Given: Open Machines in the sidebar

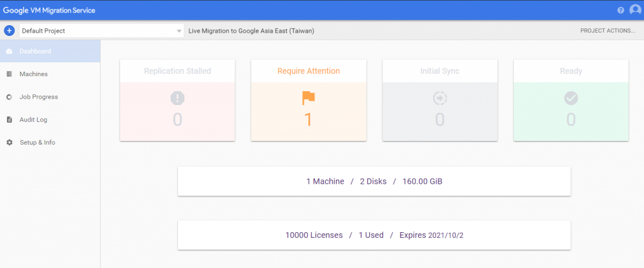Looking at the screenshot, I should [50, 74].
